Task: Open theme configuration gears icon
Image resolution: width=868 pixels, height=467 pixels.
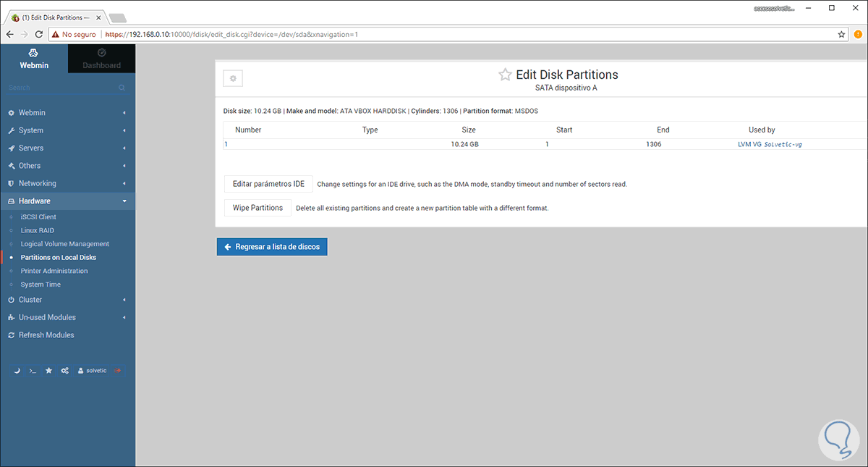Action: 64,371
